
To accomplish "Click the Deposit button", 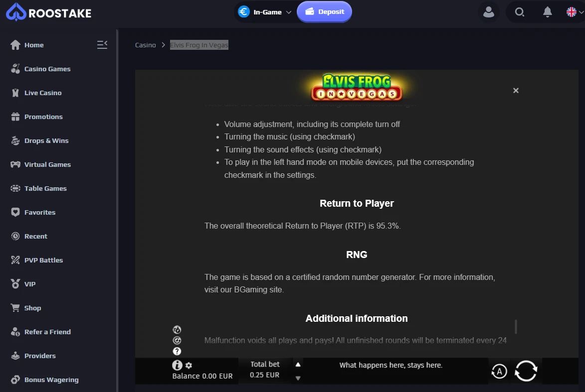I will click(324, 12).
